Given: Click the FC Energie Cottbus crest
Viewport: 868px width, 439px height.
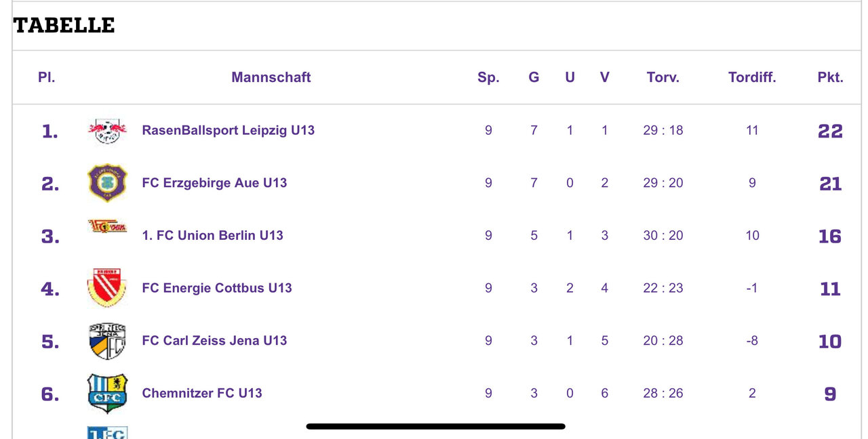Looking at the screenshot, I should tap(107, 287).
